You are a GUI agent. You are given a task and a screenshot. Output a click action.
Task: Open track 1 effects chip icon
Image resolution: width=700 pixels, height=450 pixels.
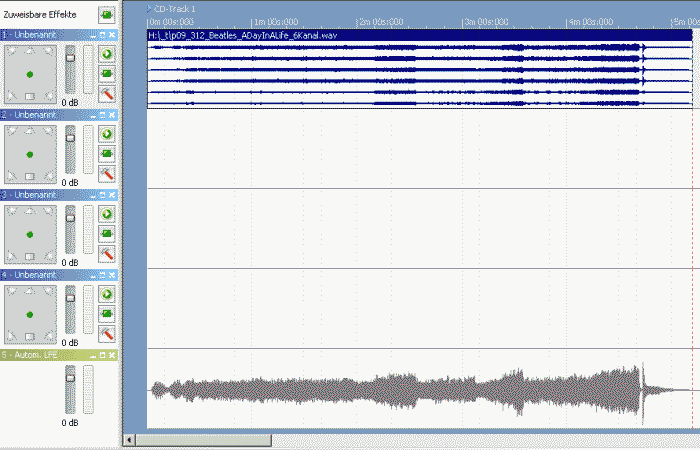point(106,73)
